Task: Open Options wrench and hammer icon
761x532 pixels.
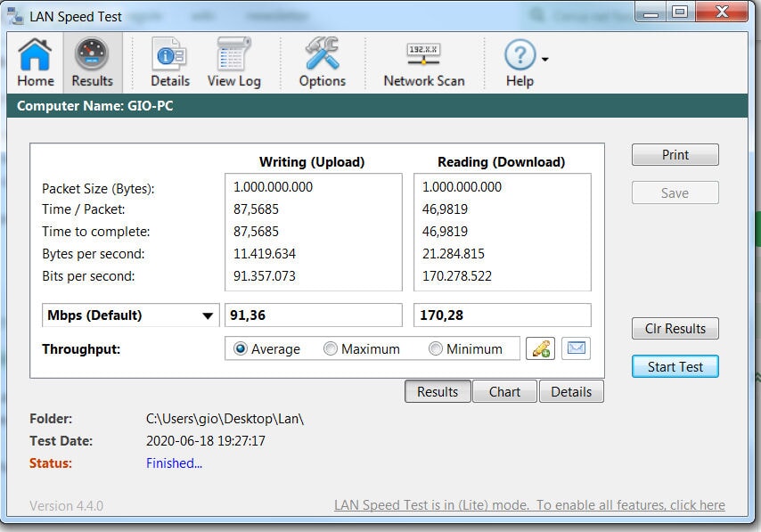Action: pos(323,62)
